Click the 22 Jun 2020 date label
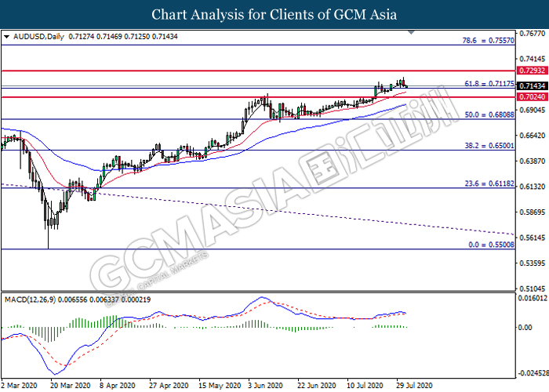 pyautogui.click(x=317, y=386)
